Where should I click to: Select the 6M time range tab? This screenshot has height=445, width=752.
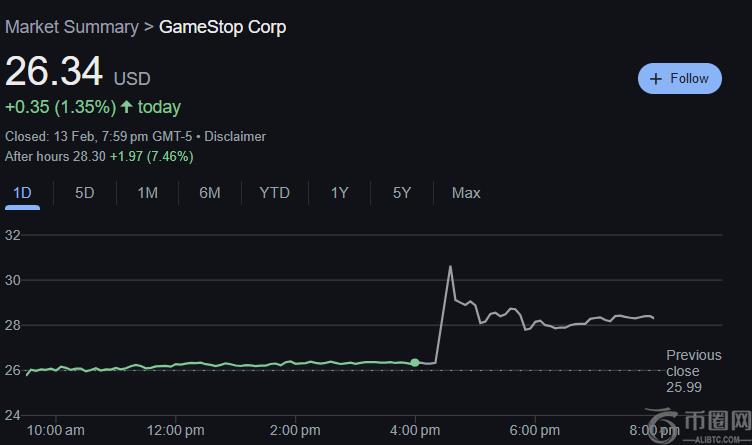[x=209, y=193]
